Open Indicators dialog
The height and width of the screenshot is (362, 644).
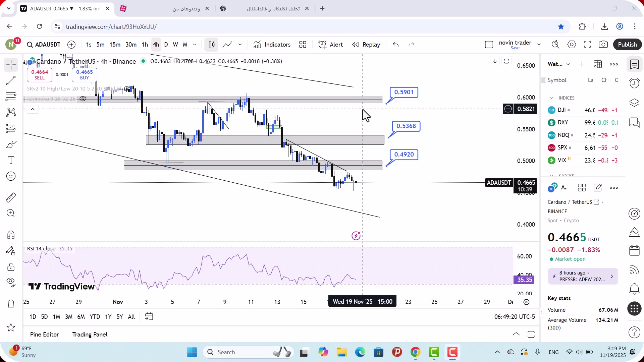coord(272,45)
